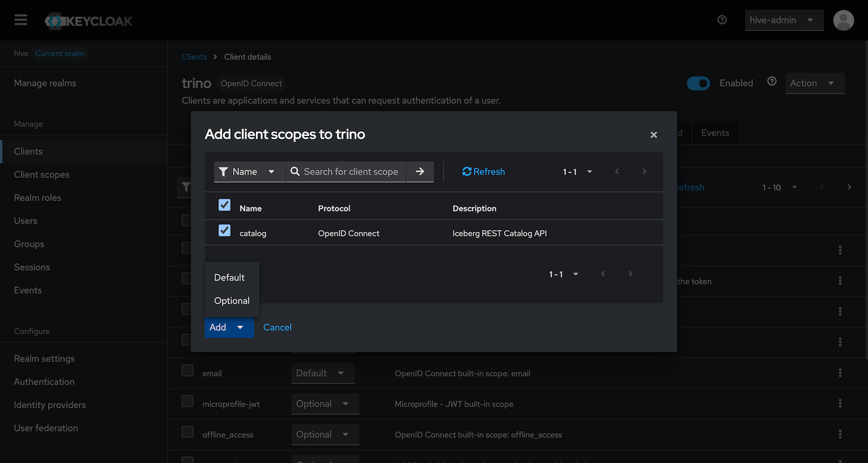Click the Search for client scope field

pos(350,171)
